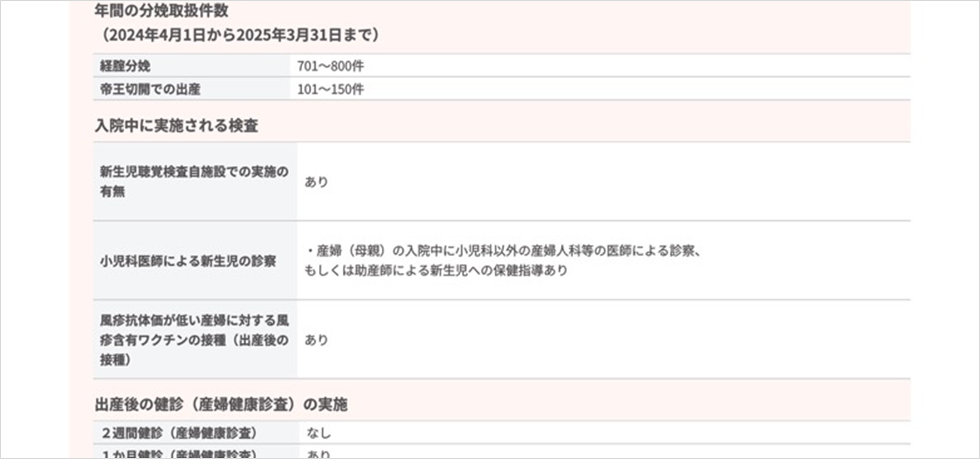Click あり in the 風疹含有ワクチン row
The image size is (980, 459).
click(317, 340)
